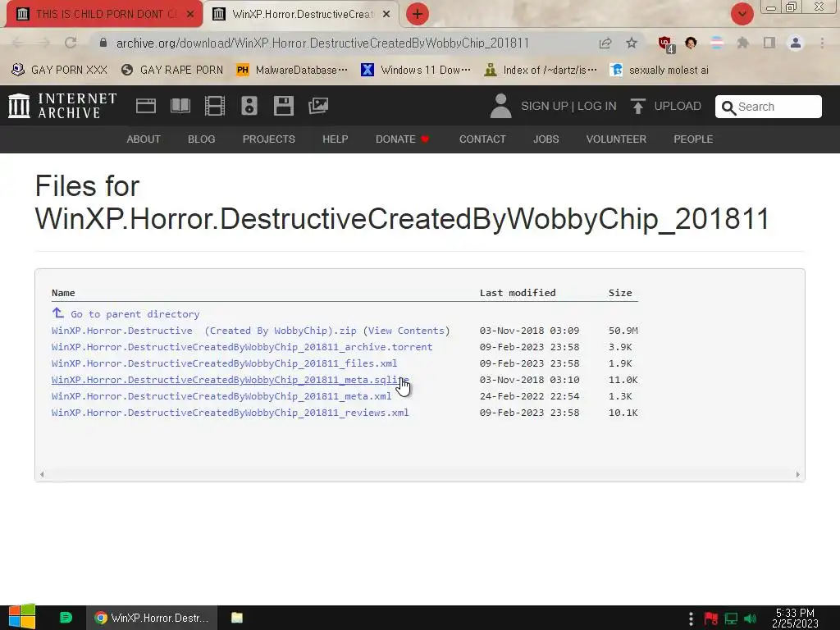840x630 pixels.
Task: Open the _files.xml file link
Action: [224, 363]
